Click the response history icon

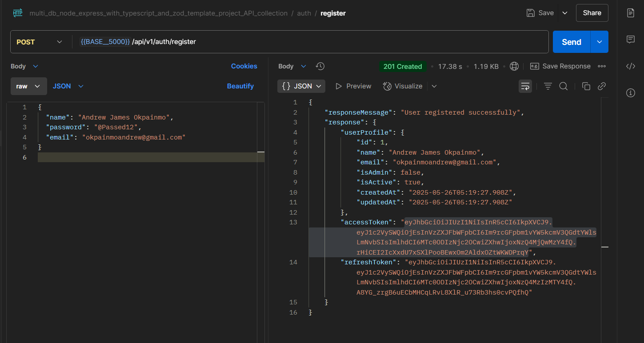tap(320, 66)
